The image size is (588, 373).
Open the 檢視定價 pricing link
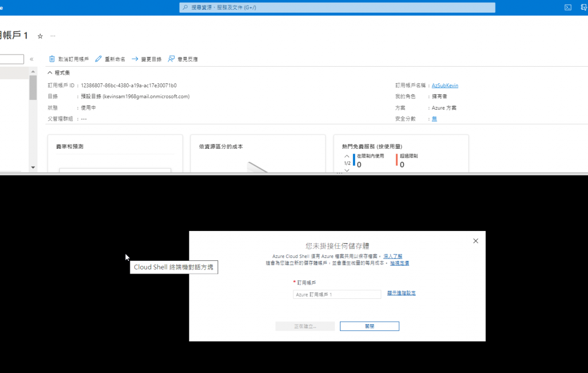(400, 263)
